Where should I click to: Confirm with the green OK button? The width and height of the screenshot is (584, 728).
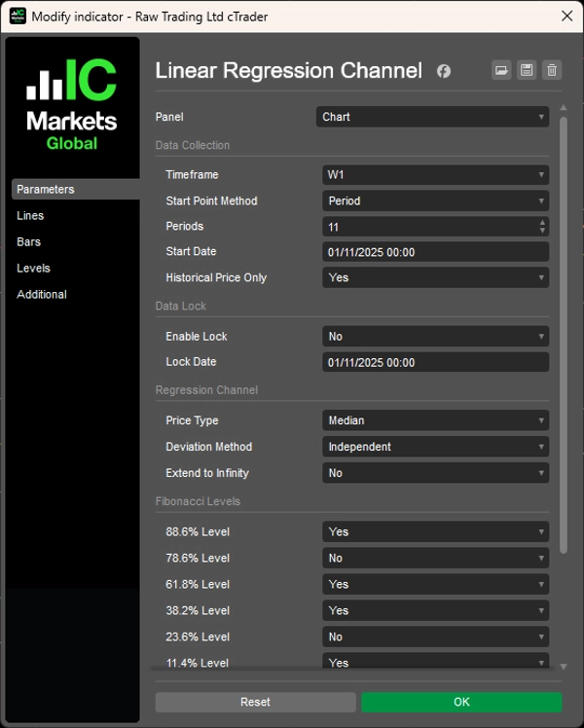tap(461, 702)
